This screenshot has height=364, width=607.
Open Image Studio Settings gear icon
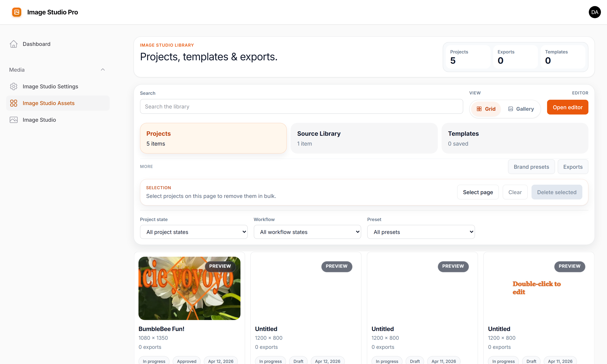pos(13,86)
